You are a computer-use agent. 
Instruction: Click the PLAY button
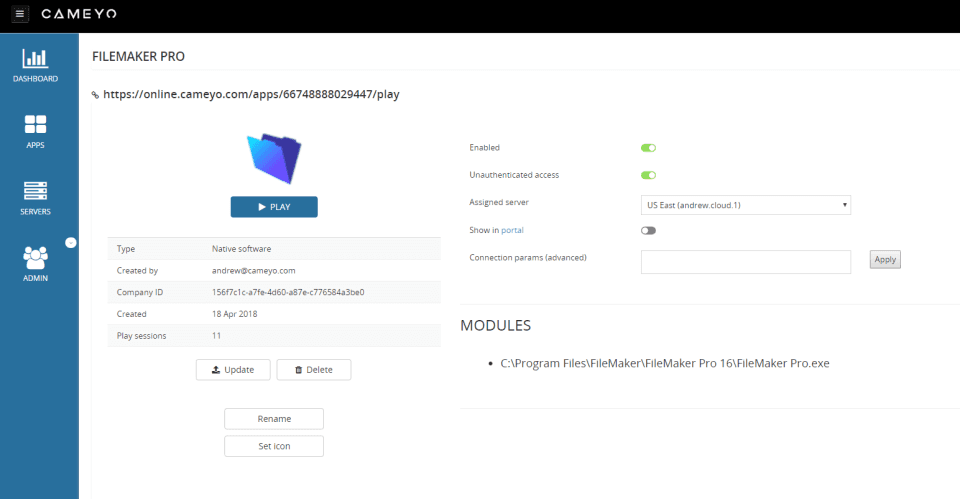point(274,207)
